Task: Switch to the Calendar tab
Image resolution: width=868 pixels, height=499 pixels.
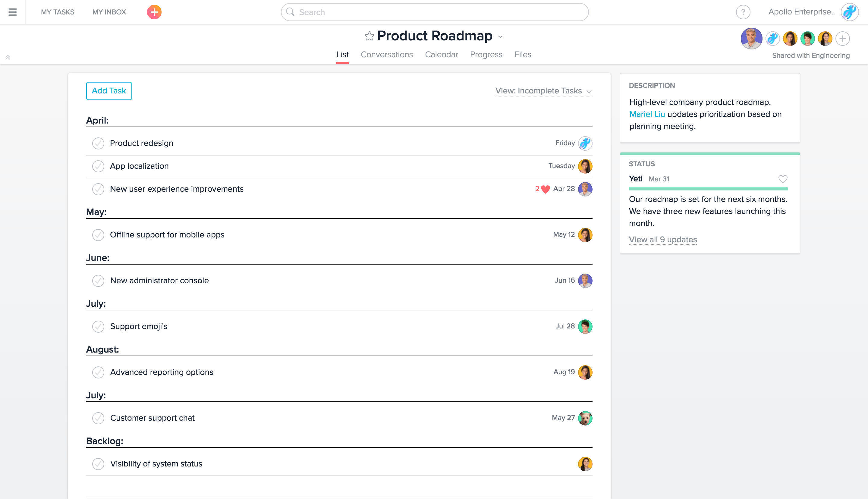Action: click(x=441, y=55)
